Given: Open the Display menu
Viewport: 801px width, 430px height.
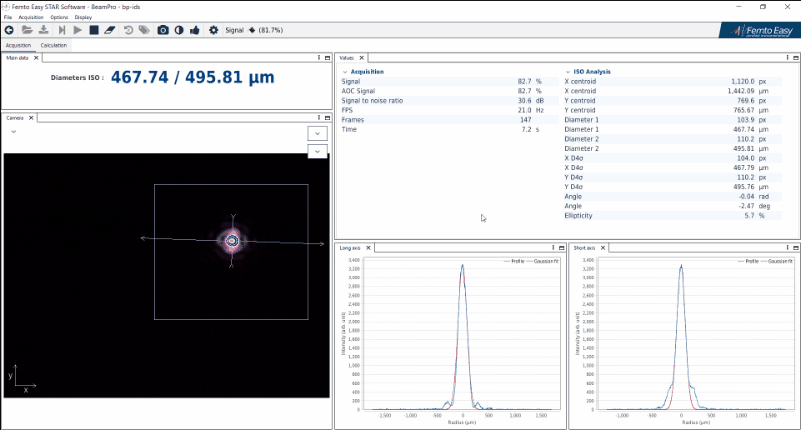Looking at the screenshot, I should (84, 17).
